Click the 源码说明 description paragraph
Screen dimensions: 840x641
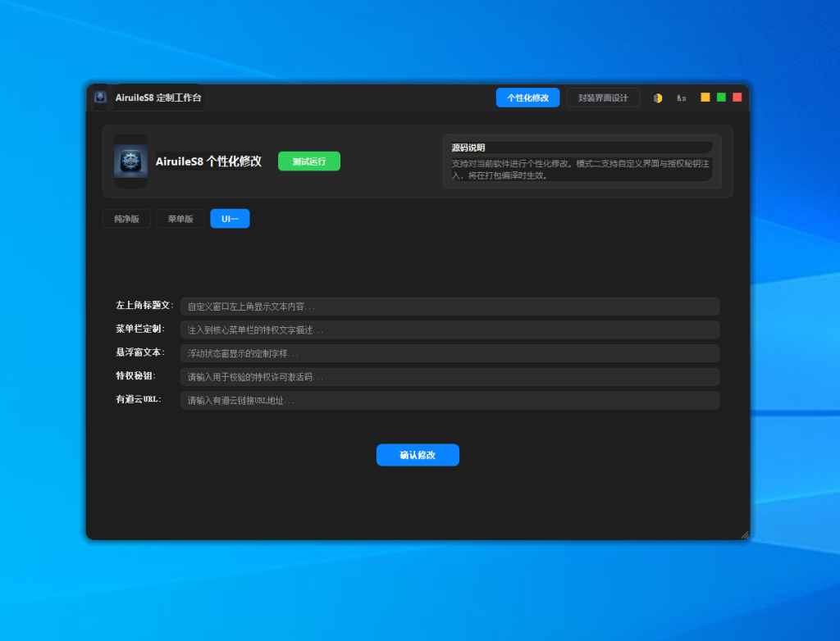point(581,169)
